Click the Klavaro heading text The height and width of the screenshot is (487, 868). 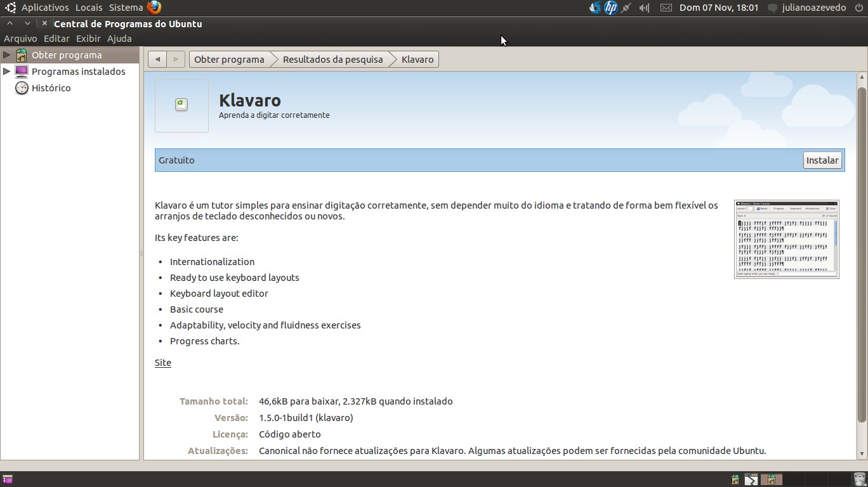(250, 100)
